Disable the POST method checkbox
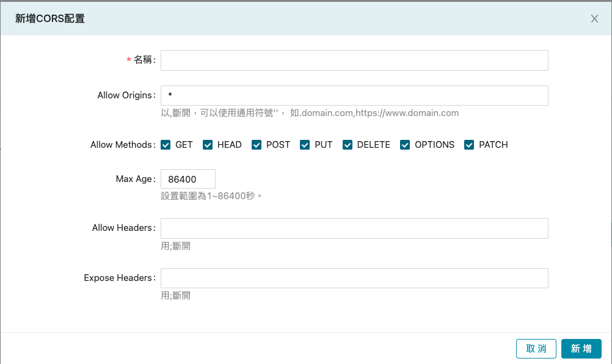 click(257, 145)
